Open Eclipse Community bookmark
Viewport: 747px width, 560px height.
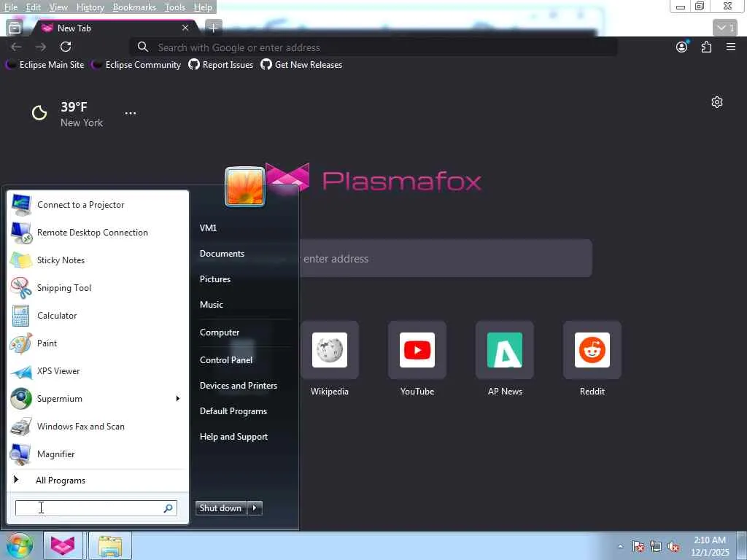pos(136,65)
